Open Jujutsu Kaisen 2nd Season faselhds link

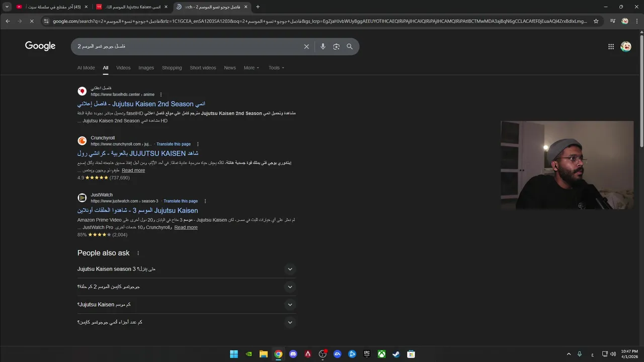click(141, 104)
